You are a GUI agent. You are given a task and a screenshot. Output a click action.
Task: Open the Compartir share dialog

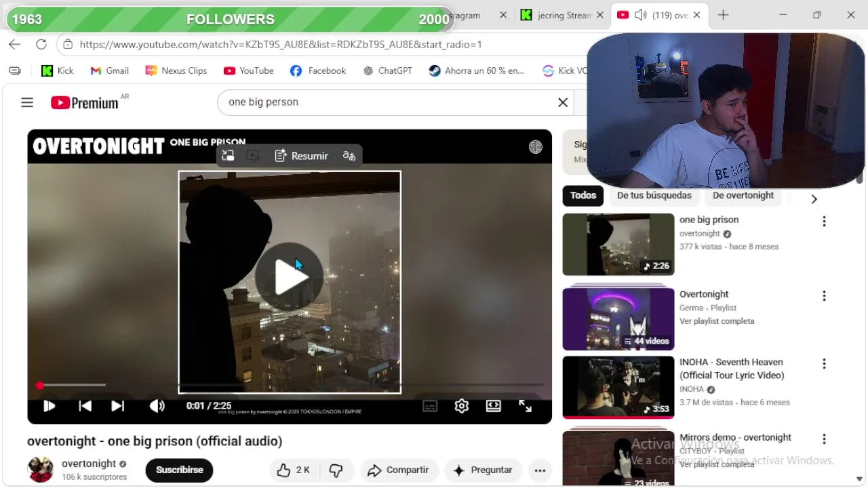(399, 470)
